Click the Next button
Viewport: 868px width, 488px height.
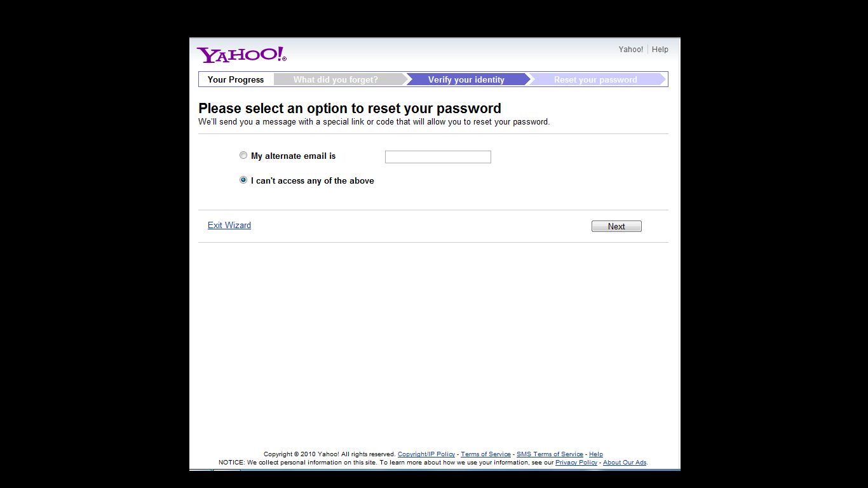click(x=616, y=226)
